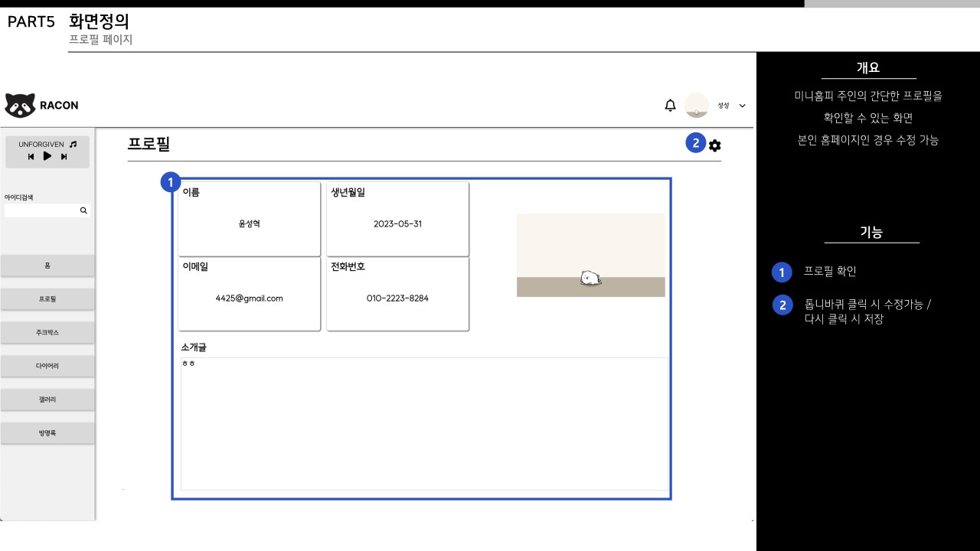Open the 홈 menu
Image resolution: width=980 pixels, height=551 pixels.
click(x=47, y=266)
